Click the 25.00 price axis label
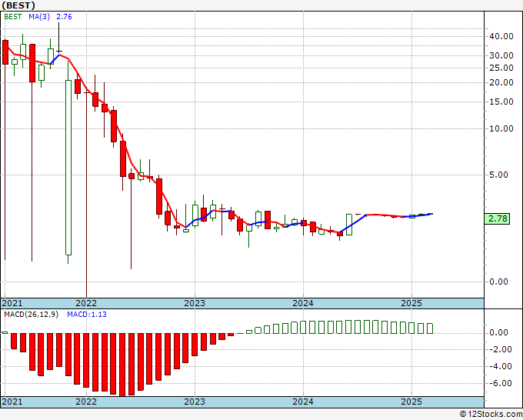The width and height of the screenshot is (523, 420). click(501, 68)
